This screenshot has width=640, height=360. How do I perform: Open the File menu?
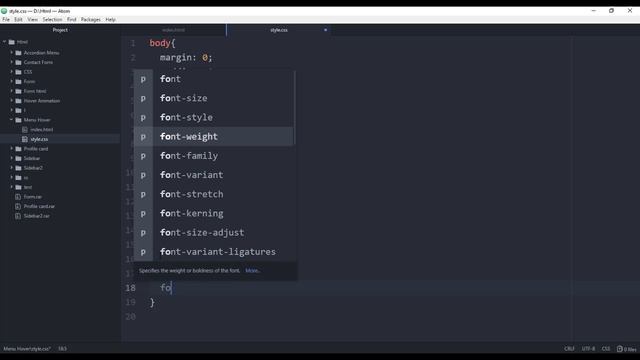[x=6, y=20]
